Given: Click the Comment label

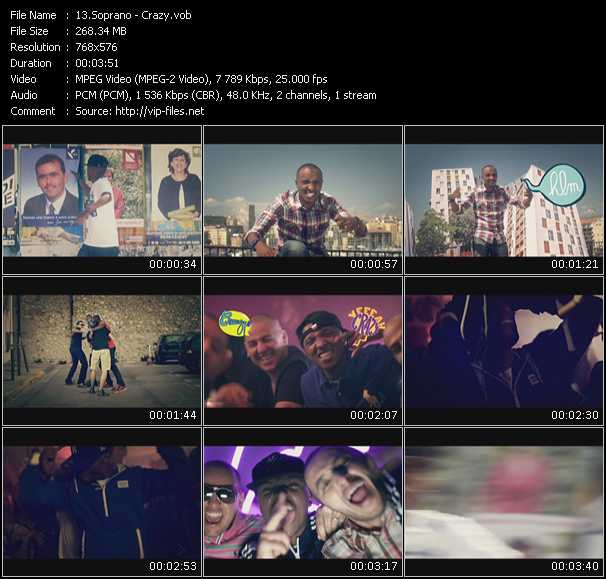Looking at the screenshot, I should 33,111.
